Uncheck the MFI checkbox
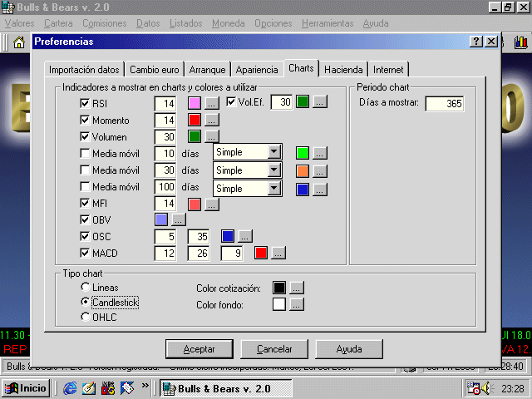 click(x=85, y=203)
